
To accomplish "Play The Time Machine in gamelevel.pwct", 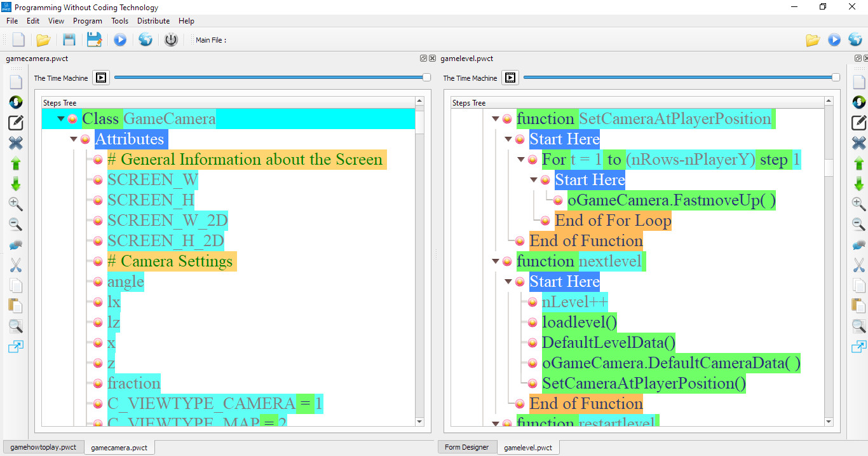I will coord(510,78).
